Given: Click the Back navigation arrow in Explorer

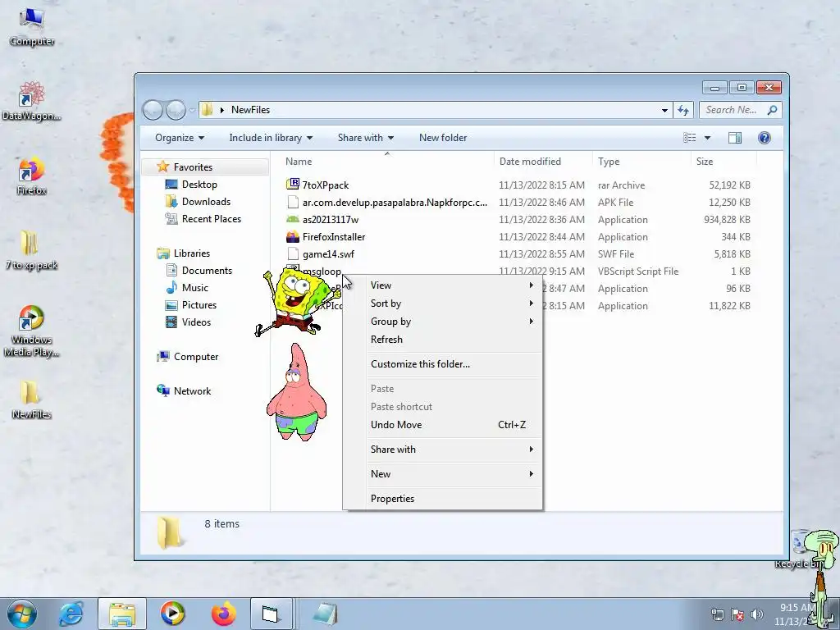Looking at the screenshot, I should click(153, 110).
